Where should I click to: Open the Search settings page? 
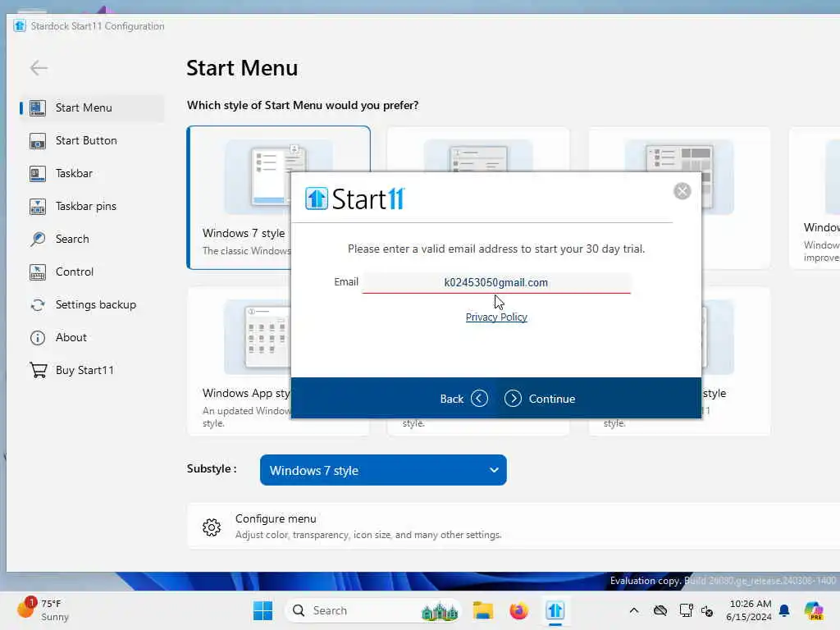(92, 239)
